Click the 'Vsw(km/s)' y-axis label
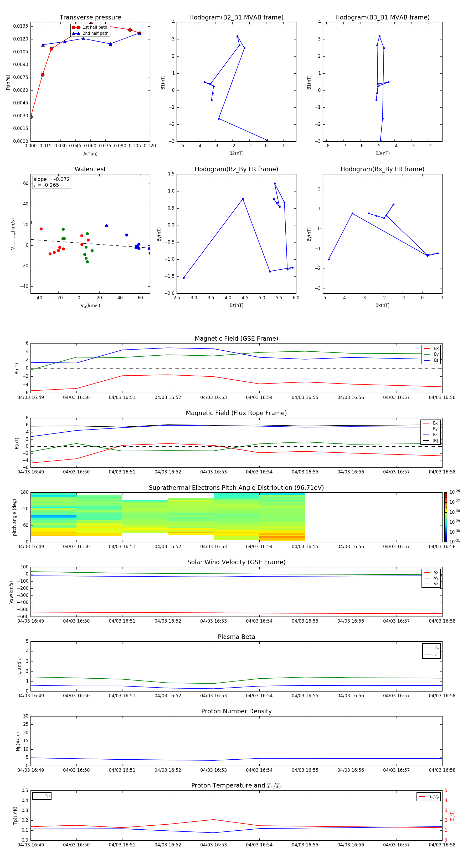Viewport: 473px width, 868px height. (x=11, y=592)
